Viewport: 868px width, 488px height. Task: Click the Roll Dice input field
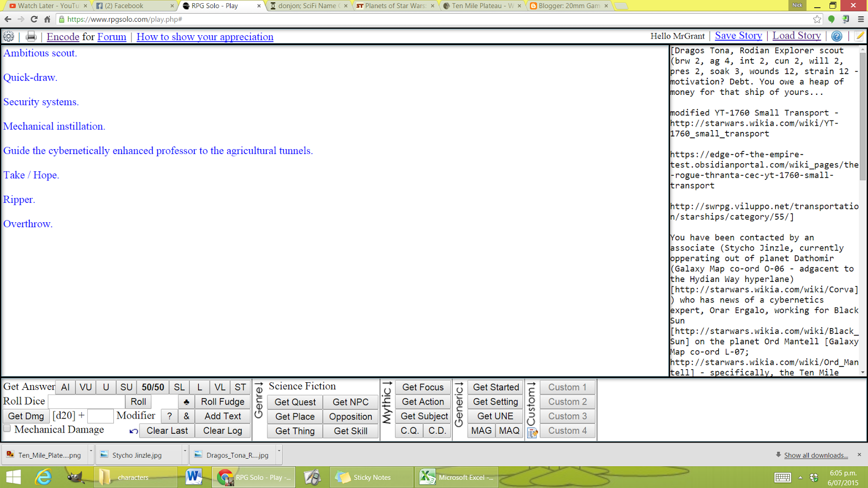(x=86, y=401)
